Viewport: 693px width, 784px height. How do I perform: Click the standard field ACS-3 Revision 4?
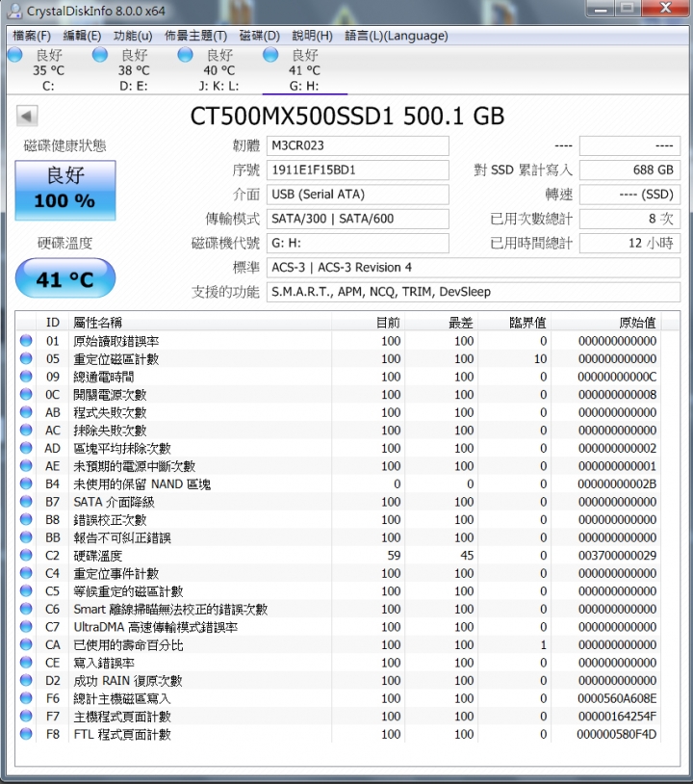pos(474,268)
